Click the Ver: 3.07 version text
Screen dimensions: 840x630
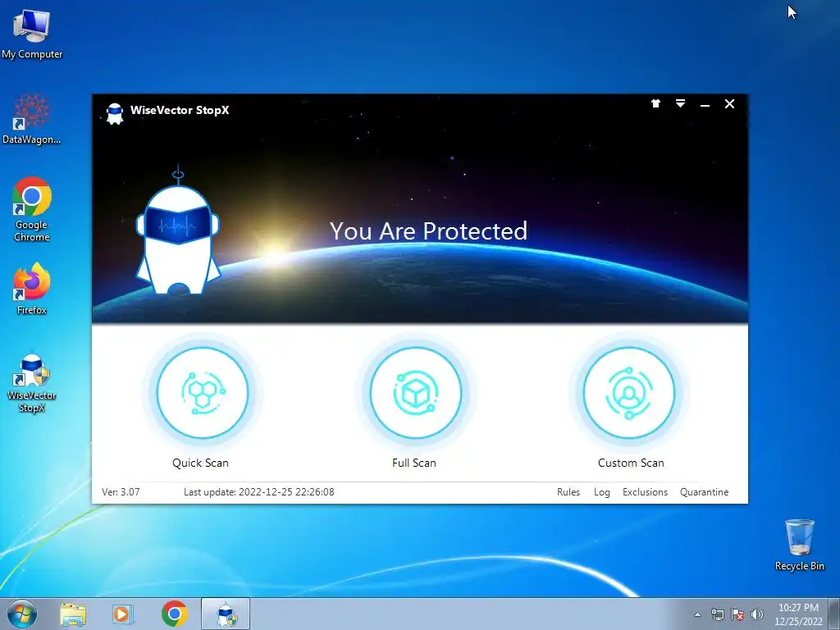121,492
